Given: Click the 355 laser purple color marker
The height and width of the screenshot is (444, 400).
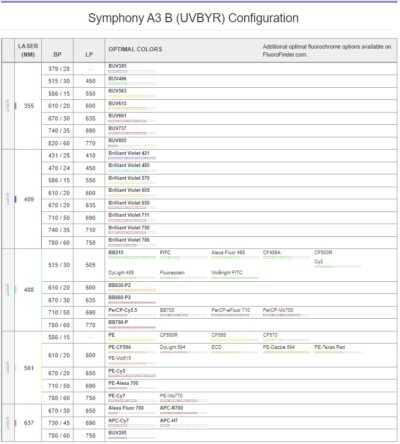Looking at the screenshot, I should click(15, 106).
